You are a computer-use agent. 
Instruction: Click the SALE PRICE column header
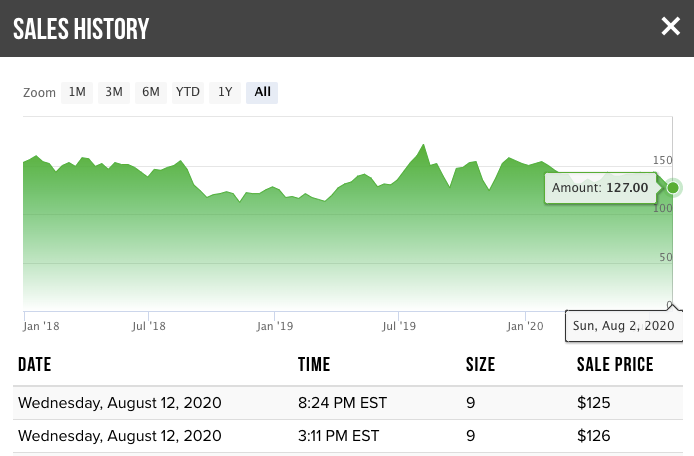click(615, 365)
